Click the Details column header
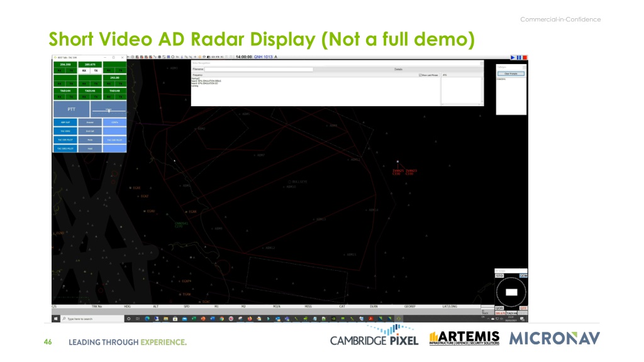The height and width of the screenshot is (362, 644). coord(398,69)
